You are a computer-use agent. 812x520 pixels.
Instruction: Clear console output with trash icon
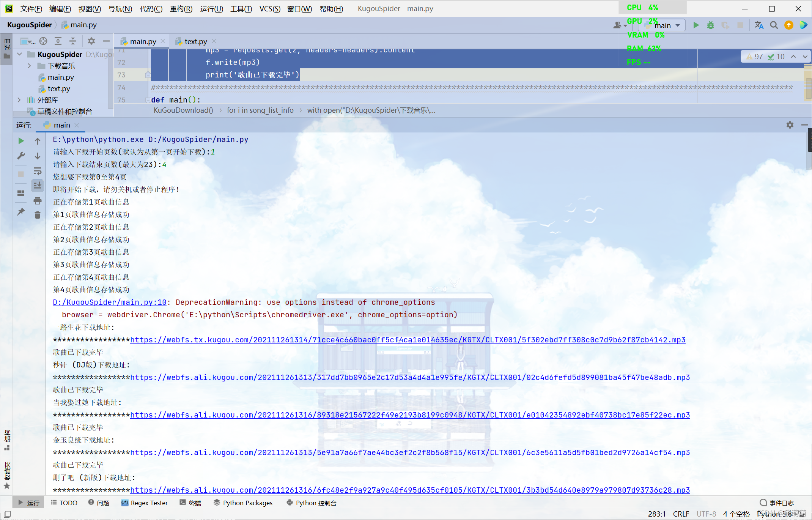38,215
